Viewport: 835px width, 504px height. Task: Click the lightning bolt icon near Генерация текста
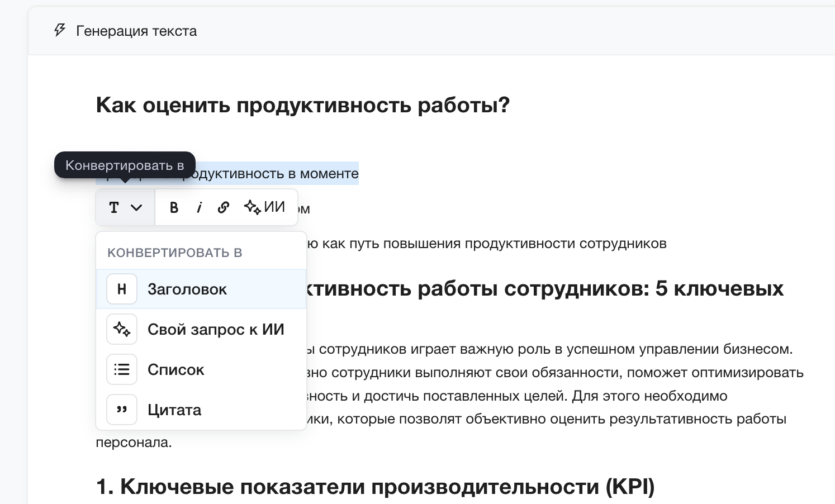59,30
